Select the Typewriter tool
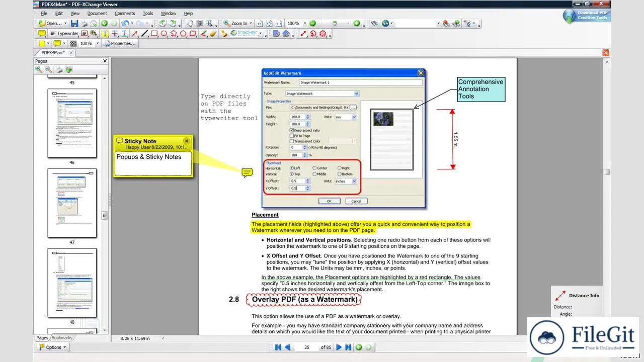The width and height of the screenshot is (644, 362). point(65,34)
